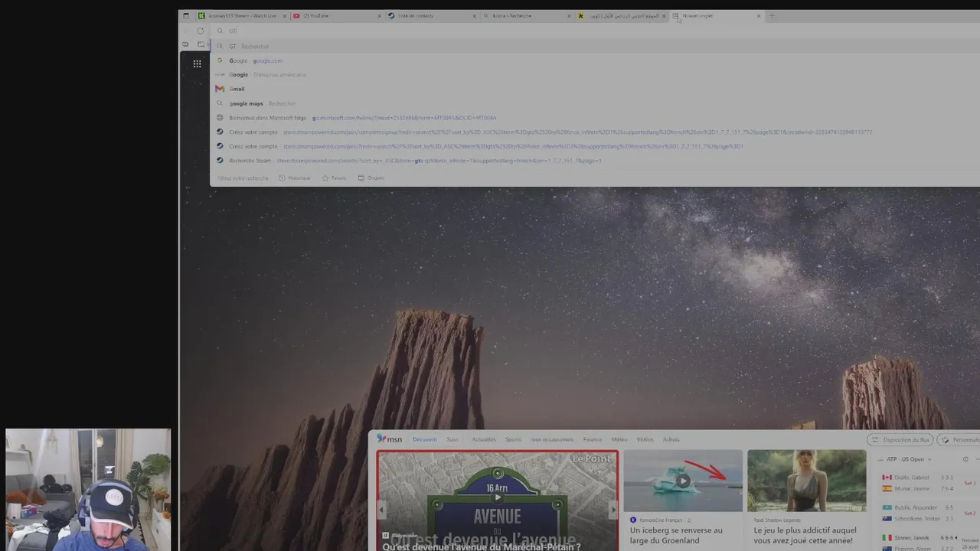Open a new tab with the plus button
The width and height of the screenshot is (980, 551).
[772, 15]
